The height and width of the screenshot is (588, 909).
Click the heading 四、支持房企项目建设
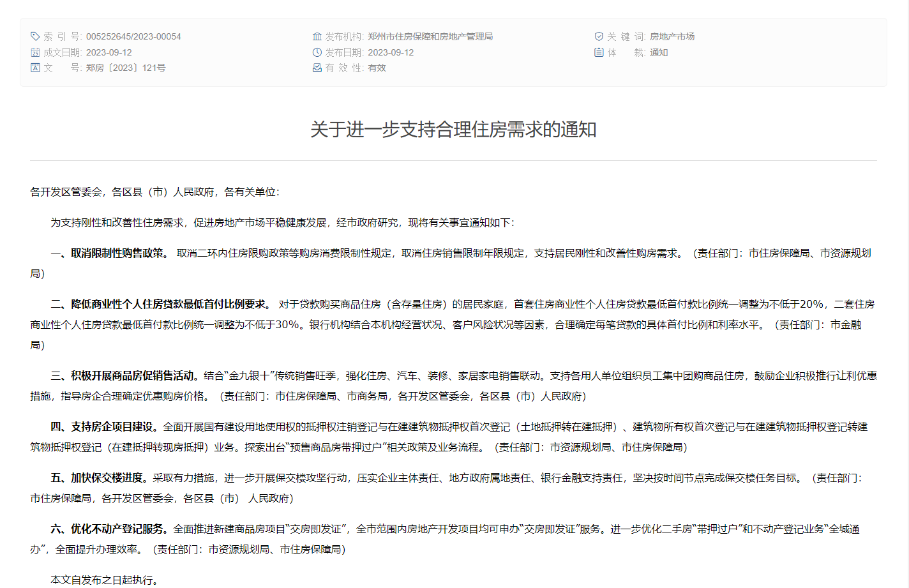point(104,426)
